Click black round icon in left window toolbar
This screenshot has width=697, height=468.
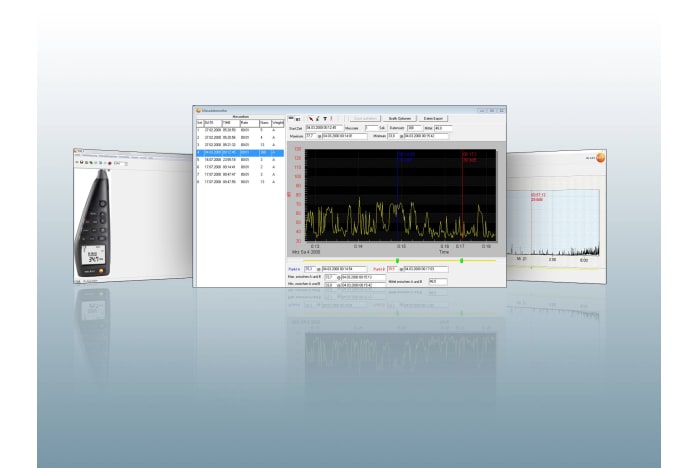pyautogui.click(x=81, y=162)
